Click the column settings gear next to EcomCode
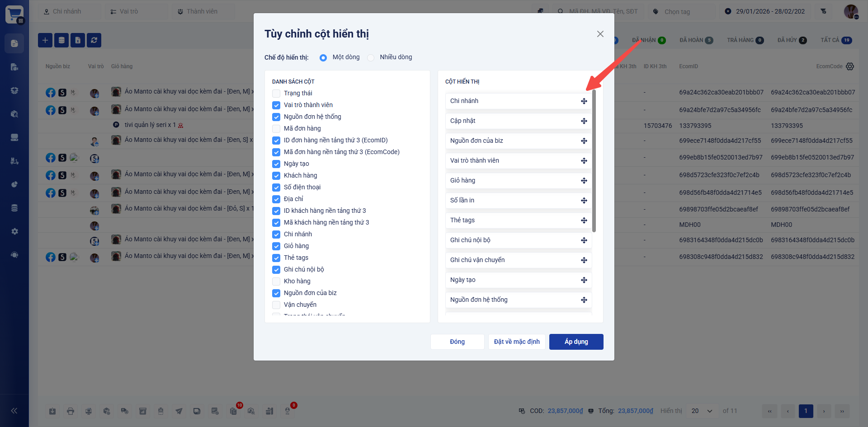The width and height of the screenshot is (868, 427). [850, 66]
